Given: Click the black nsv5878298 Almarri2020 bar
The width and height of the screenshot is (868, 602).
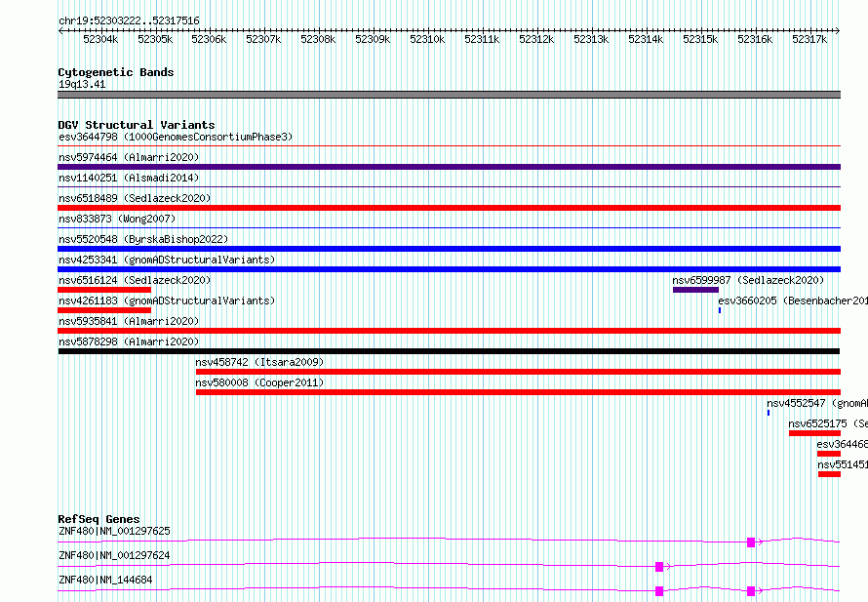Looking at the screenshot, I should point(449,351).
